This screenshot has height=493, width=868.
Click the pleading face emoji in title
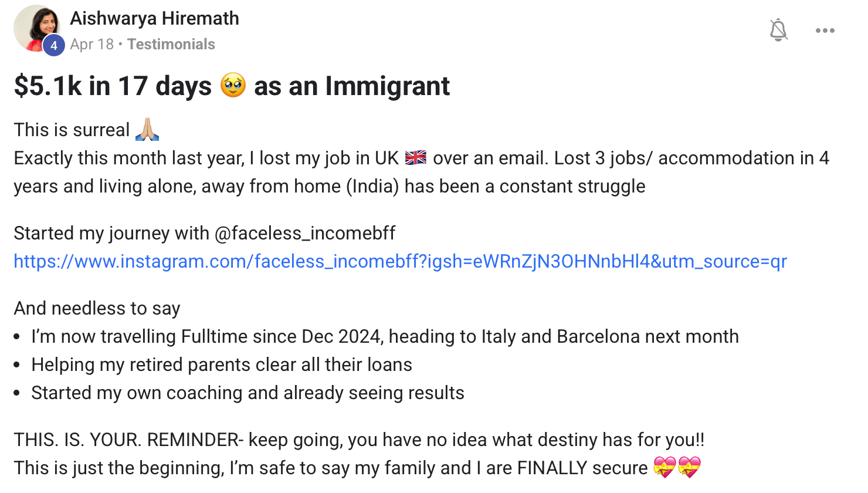point(233,86)
